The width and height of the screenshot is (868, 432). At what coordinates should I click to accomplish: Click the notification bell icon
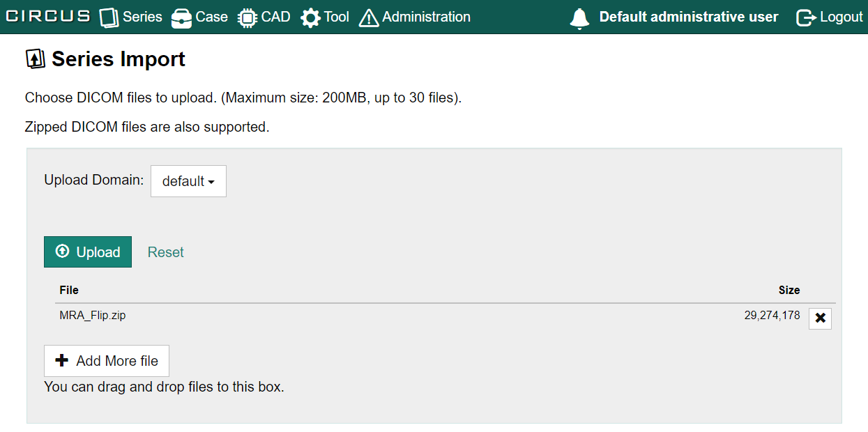579,17
